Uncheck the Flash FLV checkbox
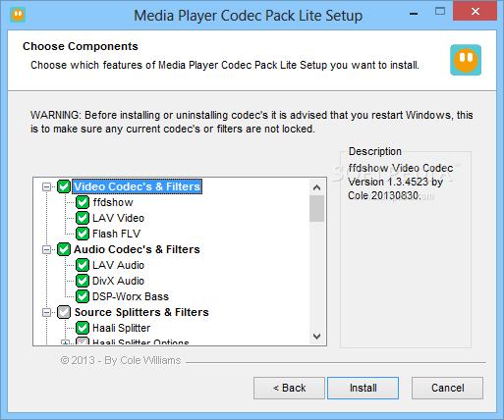This screenshot has height=420, width=504. (83, 234)
